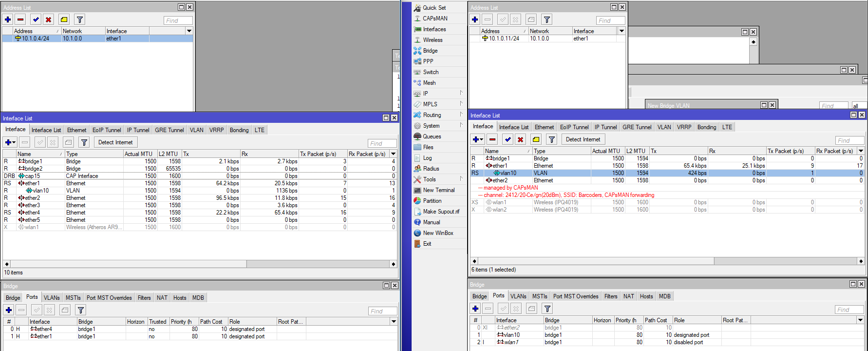The width and height of the screenshot is (868, 351).
Task: Click the Find field in right Address List
Action: 610,20
